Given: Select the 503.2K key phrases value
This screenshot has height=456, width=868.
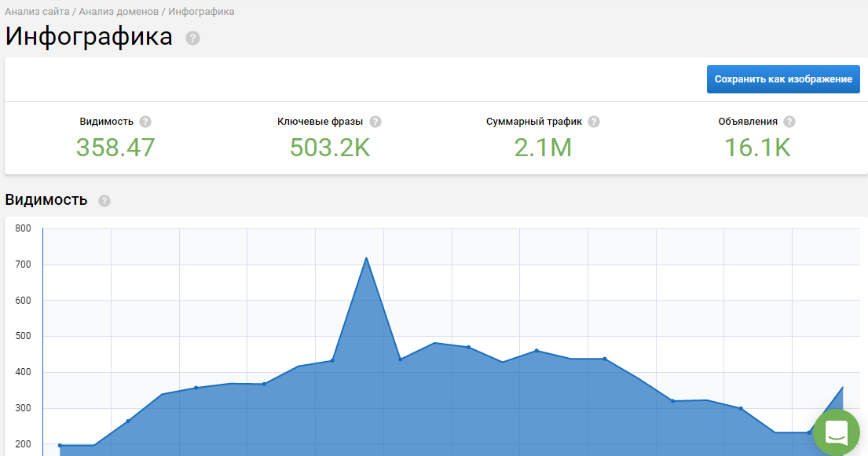Looking at the screenshot, I should point(330,147).
